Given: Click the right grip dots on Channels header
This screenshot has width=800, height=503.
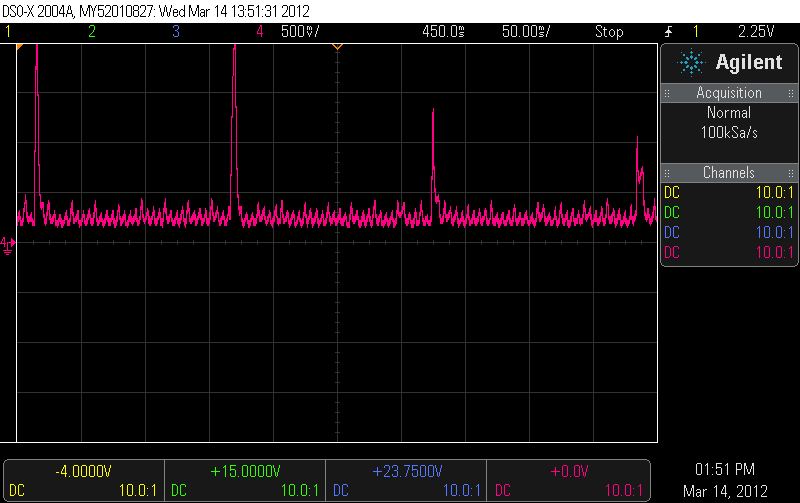Looking at the screenshot, I should [791, 173].
